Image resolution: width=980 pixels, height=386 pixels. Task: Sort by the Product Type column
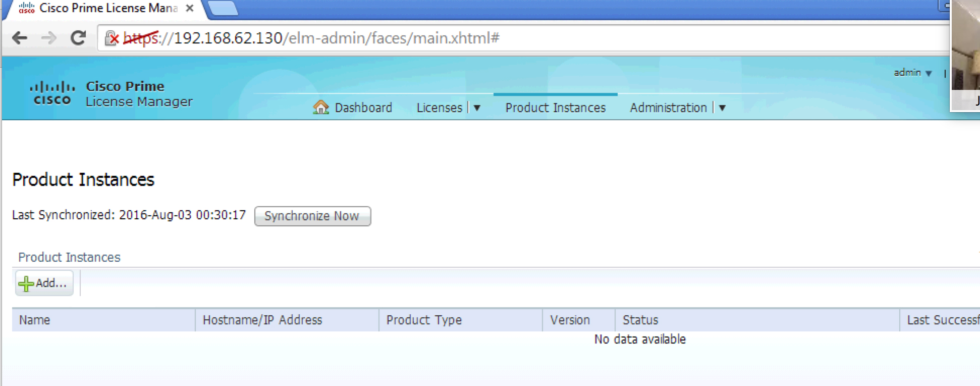pos(461,320)
